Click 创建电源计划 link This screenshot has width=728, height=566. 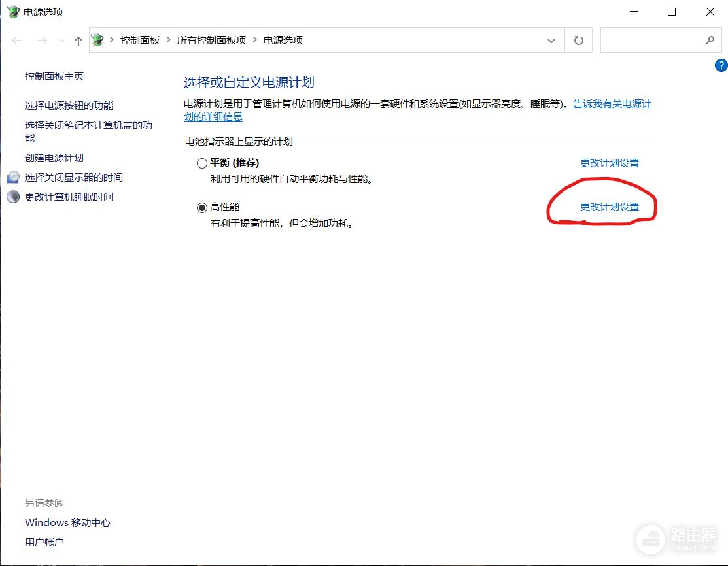click(x=54, y=158)
